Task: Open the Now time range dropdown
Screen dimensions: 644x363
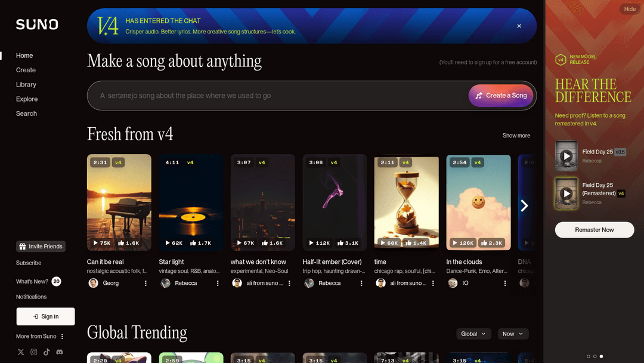Action: pyautogui.click(x=513, y=334)
